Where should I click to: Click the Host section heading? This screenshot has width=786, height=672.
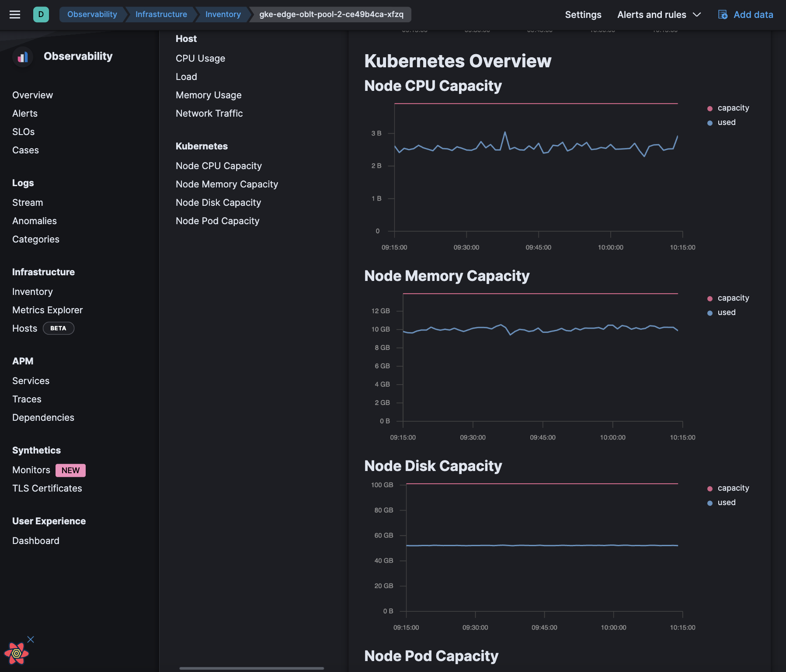click(186, 38)
